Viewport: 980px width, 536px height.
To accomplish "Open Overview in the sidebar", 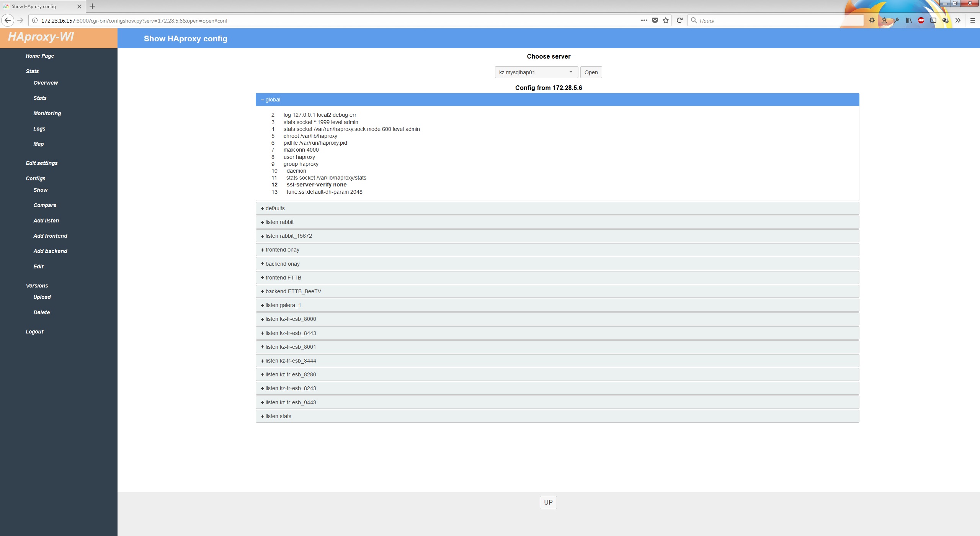I will coord(46,83).
